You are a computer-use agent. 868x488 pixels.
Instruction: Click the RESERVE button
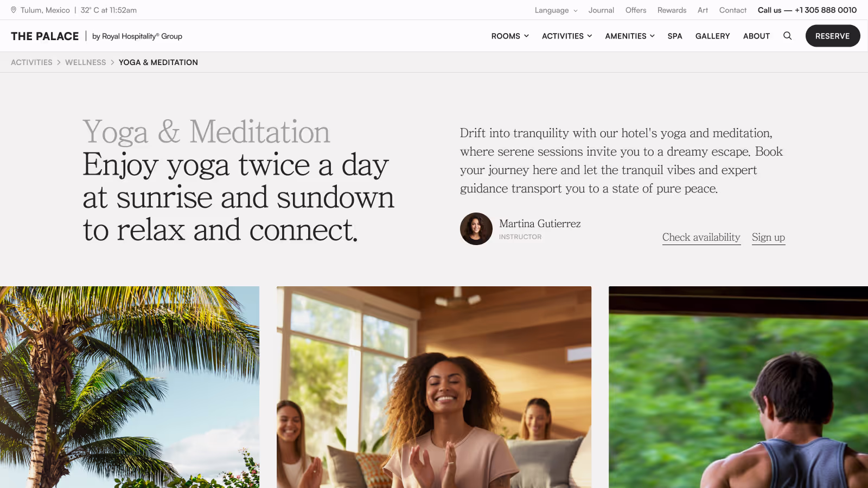(833, 36)
